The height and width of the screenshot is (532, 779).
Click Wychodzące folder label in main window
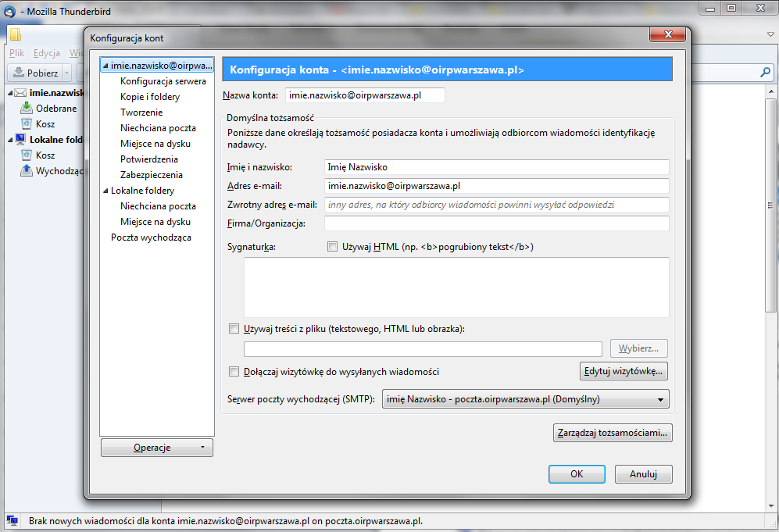click(x=59, y=171)
